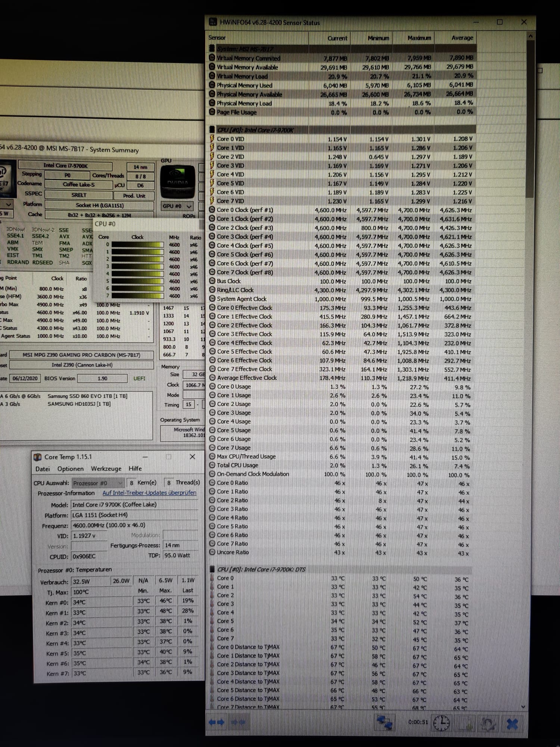
Task: Reset the elapsed time clock icon
Action: pos(442,723)
